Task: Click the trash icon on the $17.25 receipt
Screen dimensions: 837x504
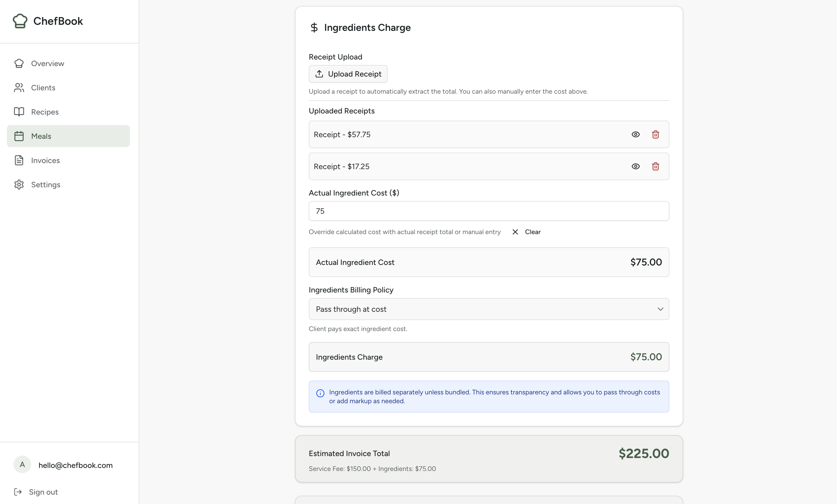Action: [656, 166]
